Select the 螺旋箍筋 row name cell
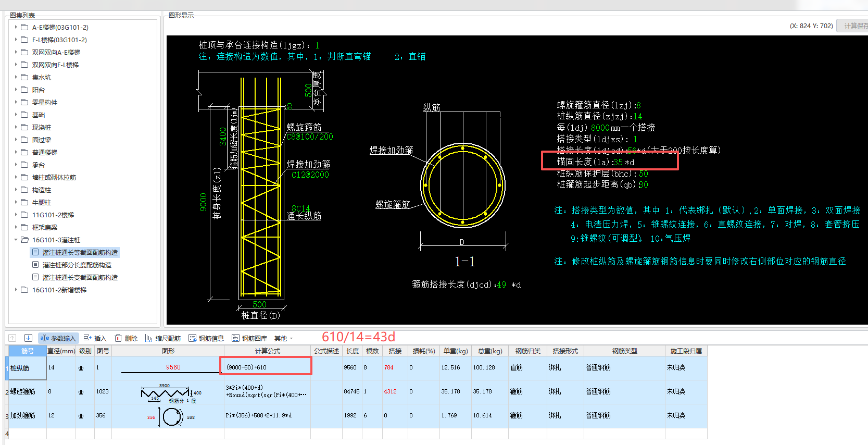The width and height of the screenshot is (868, 445). click(28, 392)
